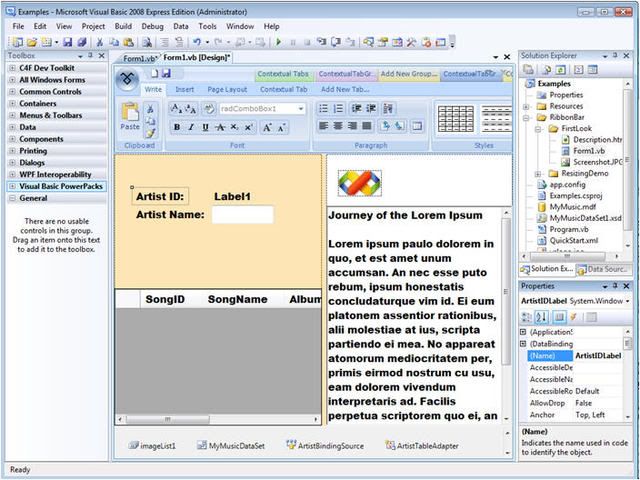Click the Bold button in ribbon Font group
The height and width of the screenshot is (480, 640).
(177, 127)
